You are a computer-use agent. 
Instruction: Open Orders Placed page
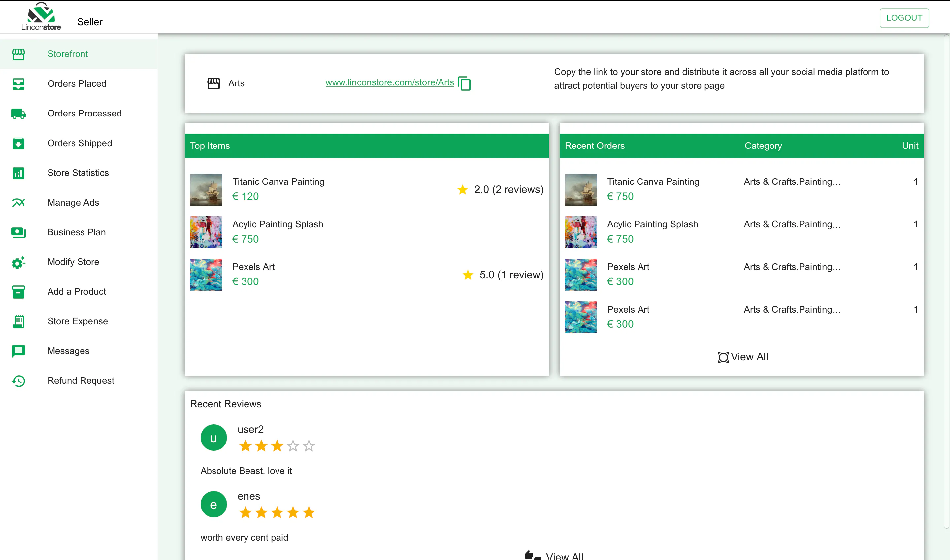coord(79,84)
